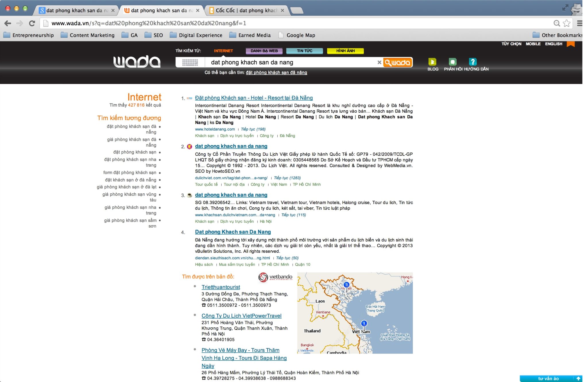Click the up arrow on tư vấn ảo bar
The width and height of the screenshot is (588, 382).
click(x=578, y=379)
